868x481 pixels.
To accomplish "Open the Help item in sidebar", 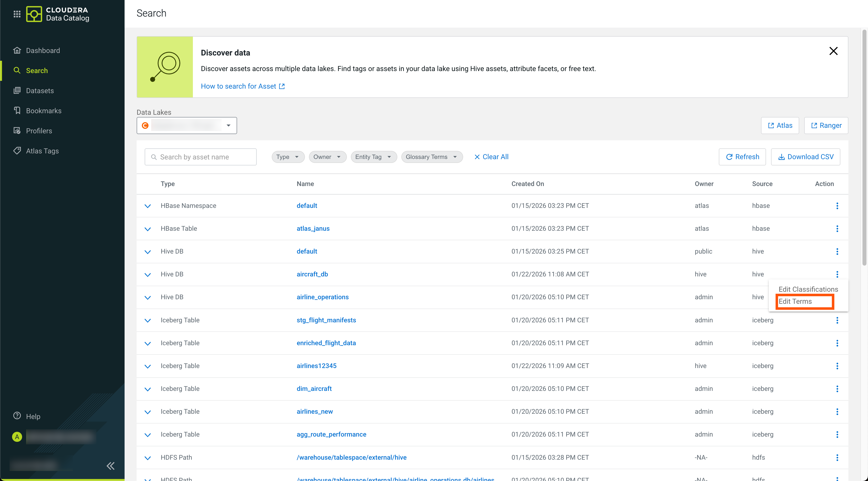I will pyautogui.click(x=33, y=416).
